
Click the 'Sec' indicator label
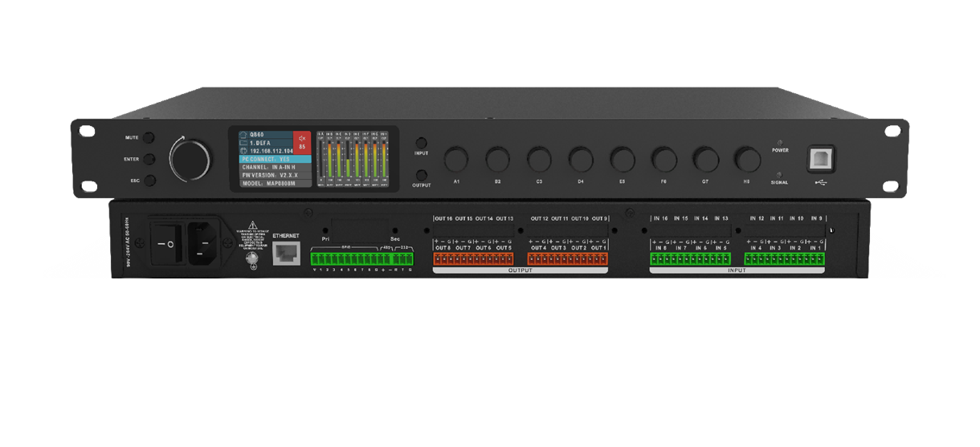(x=395, y=238)
